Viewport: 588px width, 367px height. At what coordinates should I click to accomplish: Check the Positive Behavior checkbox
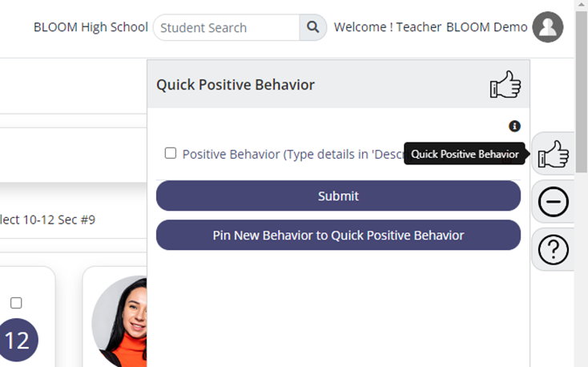click(x=171, y=153)
